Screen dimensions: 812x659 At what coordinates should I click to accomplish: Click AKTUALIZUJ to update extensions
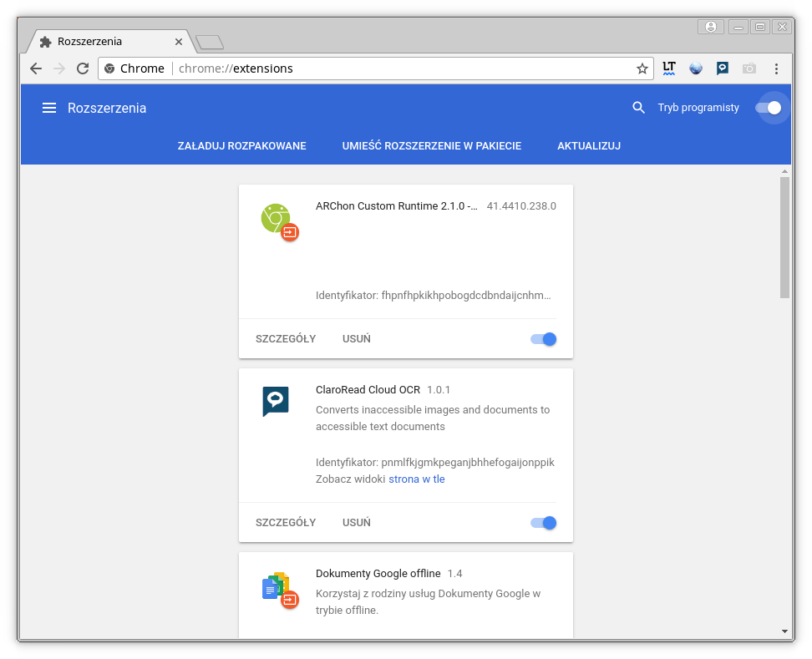coord(588,145)
